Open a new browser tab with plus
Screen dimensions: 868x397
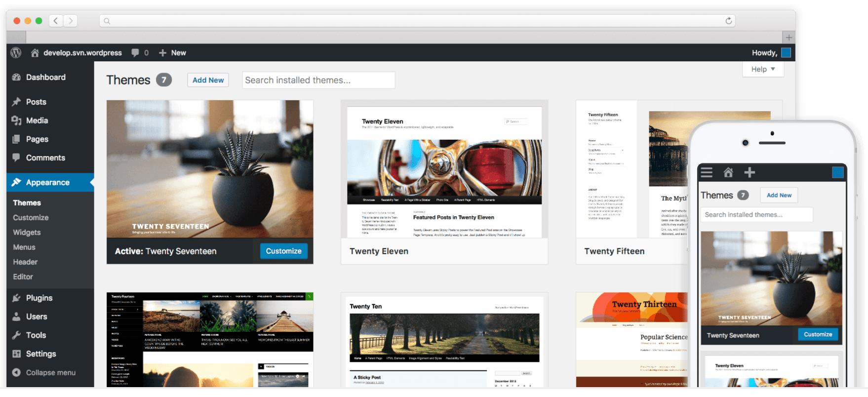[789, 38]
